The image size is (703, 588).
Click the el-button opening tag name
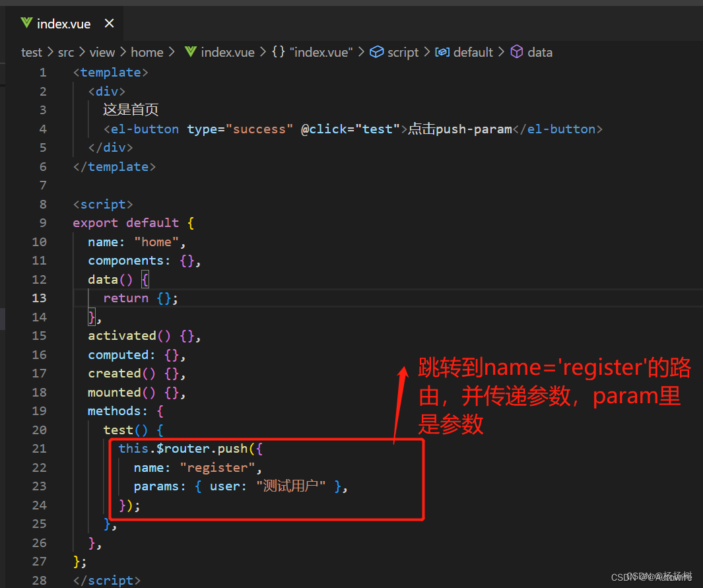click(x=145, y=129)
